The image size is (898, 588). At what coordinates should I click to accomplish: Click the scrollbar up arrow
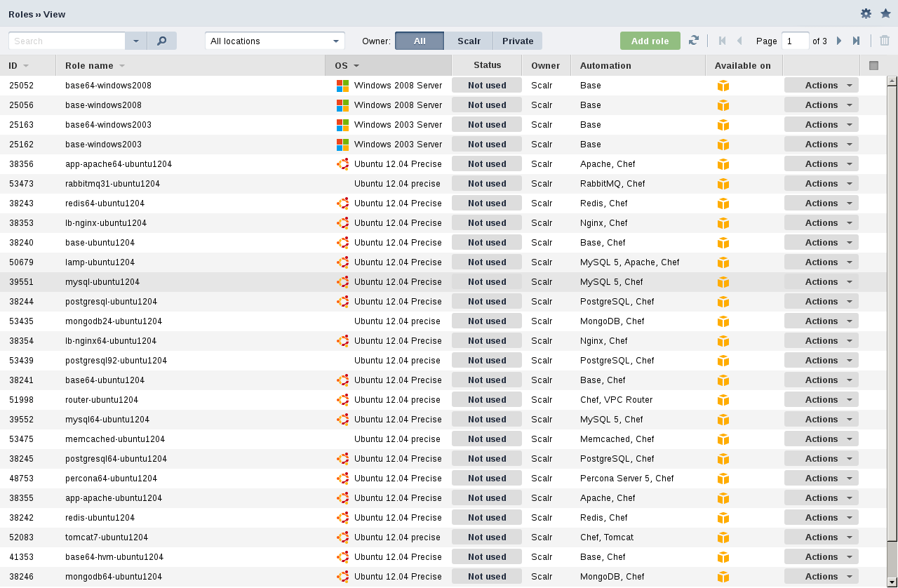point(892,80)
